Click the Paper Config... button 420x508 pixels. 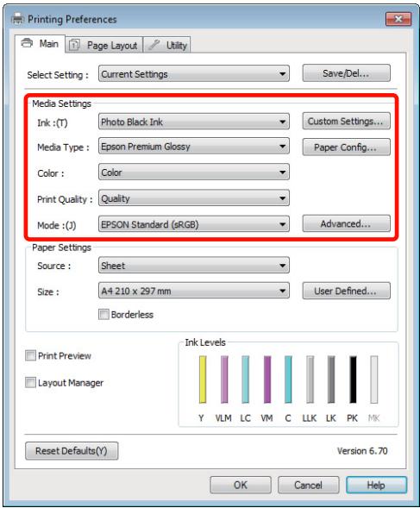point(346,147)
